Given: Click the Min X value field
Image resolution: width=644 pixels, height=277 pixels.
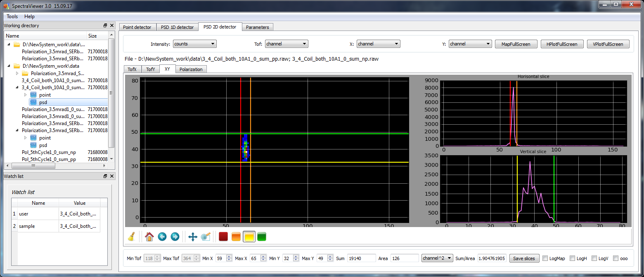Looking at the screenshot, I should 219,258.
